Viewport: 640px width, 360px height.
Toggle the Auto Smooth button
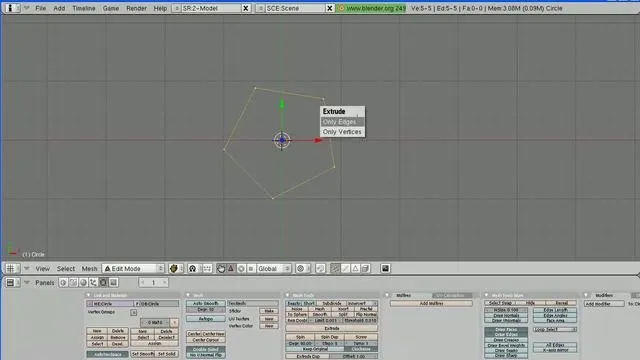pyautogui.click(x=206, y=304)
